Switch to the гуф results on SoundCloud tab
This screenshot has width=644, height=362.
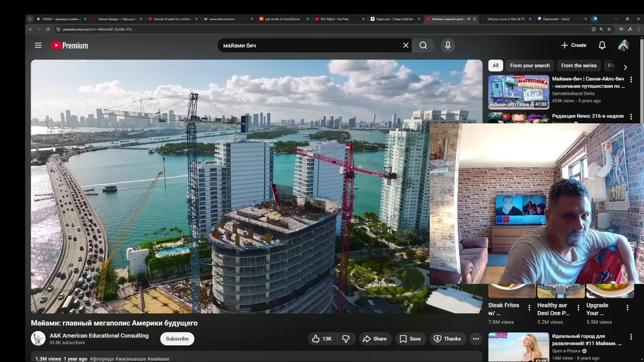tap(284, 19)
